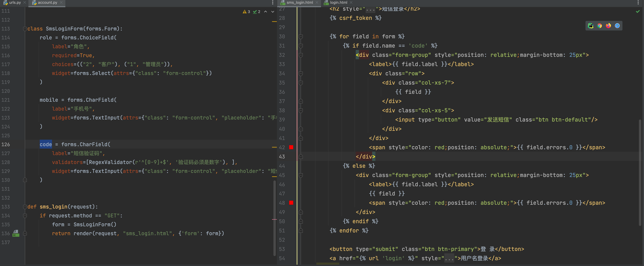This screenshot has height=266, width=644.
Task: Go to next highlighted error arrow
Action: pyautogui.click(x=273, y=12)
